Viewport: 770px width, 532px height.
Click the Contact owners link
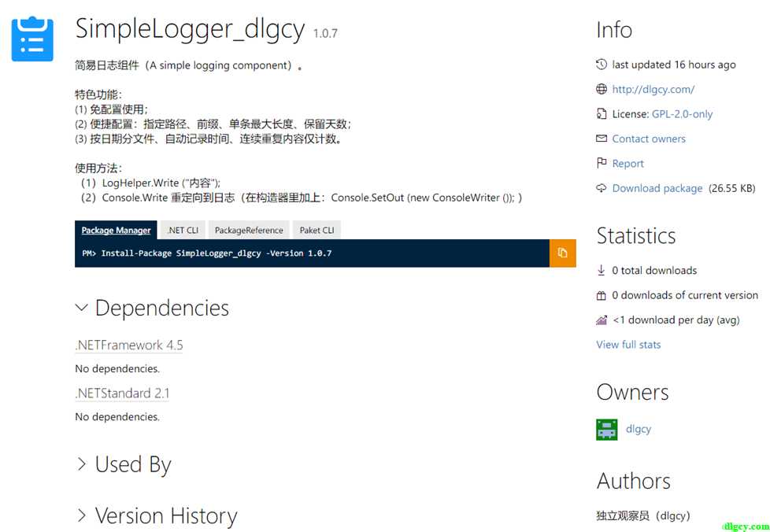coord(649,139)
